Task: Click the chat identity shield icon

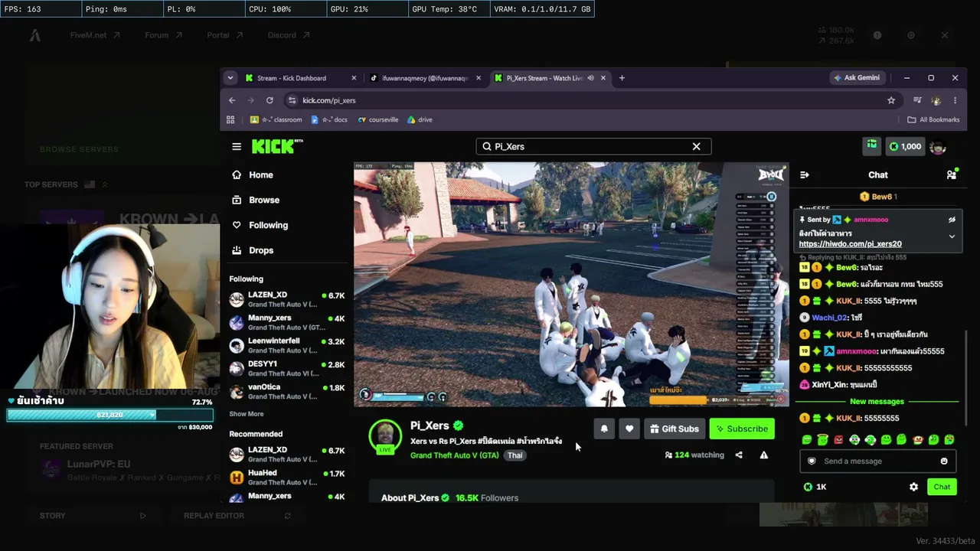Action: [812, 461]
